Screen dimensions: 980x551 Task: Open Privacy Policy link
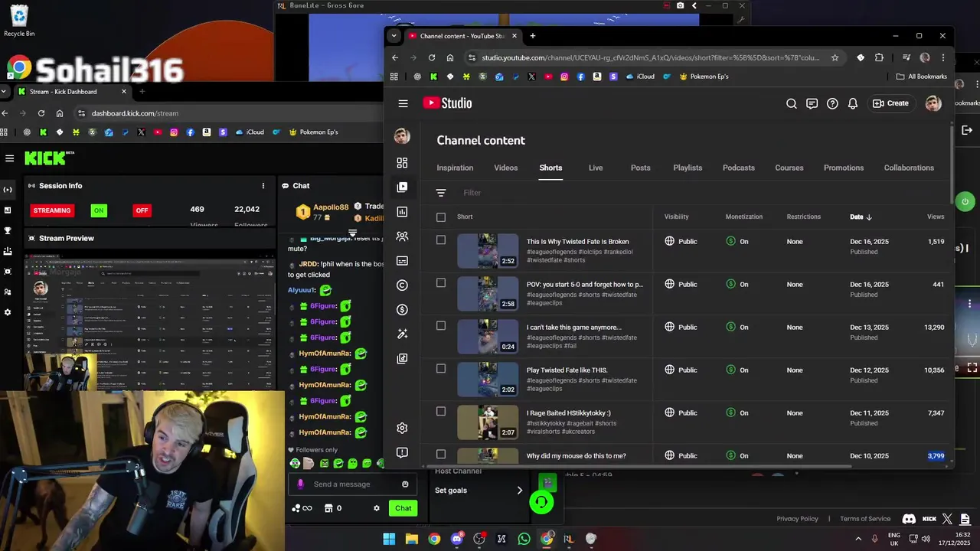797,519
